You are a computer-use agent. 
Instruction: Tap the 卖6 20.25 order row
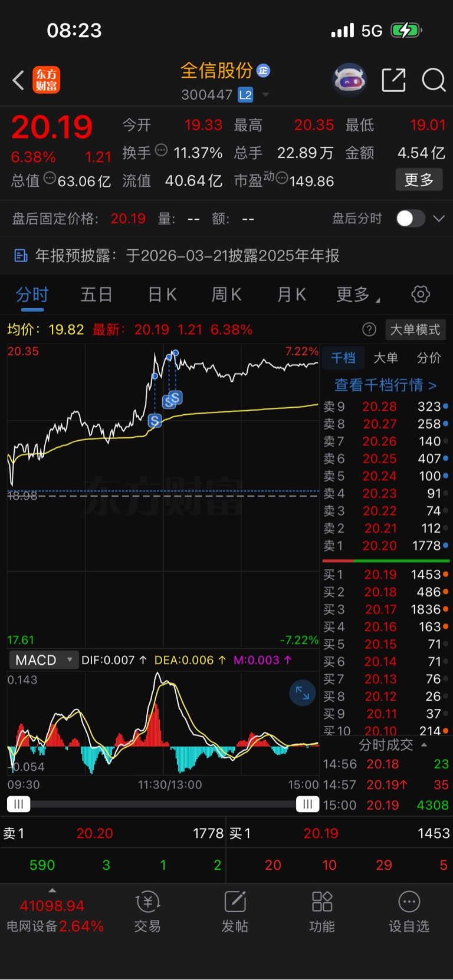[x=386, y=458]
